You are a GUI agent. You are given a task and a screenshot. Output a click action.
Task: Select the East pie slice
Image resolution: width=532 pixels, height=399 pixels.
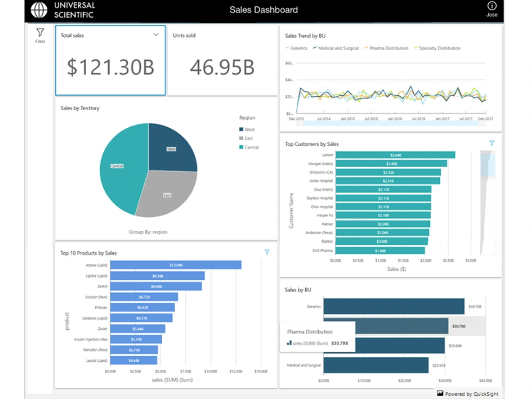point(167,194)
